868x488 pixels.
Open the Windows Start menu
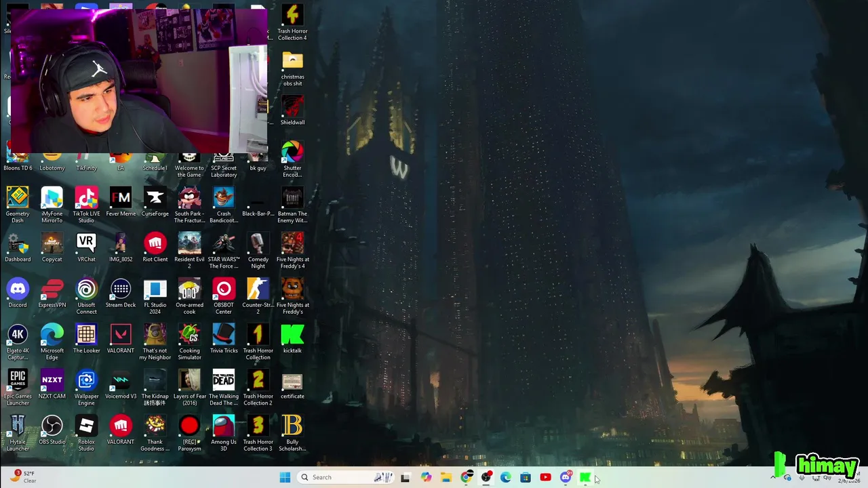point(285,477)
